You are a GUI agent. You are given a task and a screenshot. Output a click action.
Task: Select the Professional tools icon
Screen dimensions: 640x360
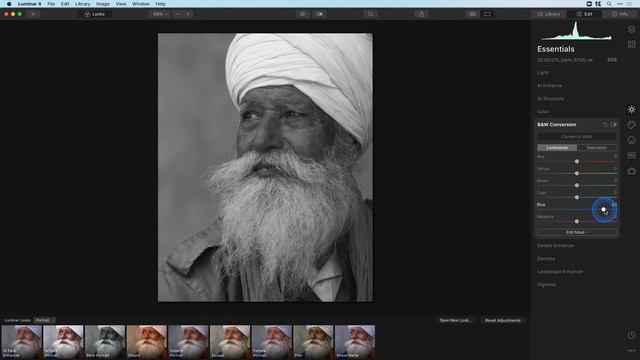tap(631, 156)
